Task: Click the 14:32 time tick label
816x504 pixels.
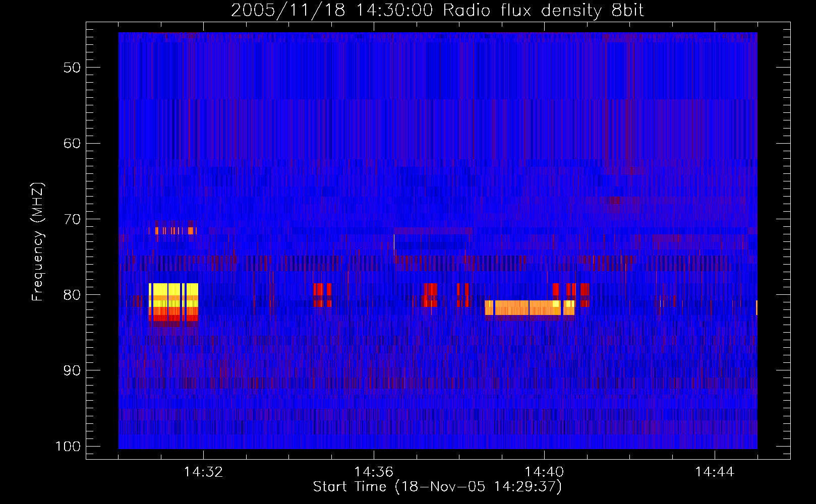Action: pyautogui.click(x=203, y=472)
